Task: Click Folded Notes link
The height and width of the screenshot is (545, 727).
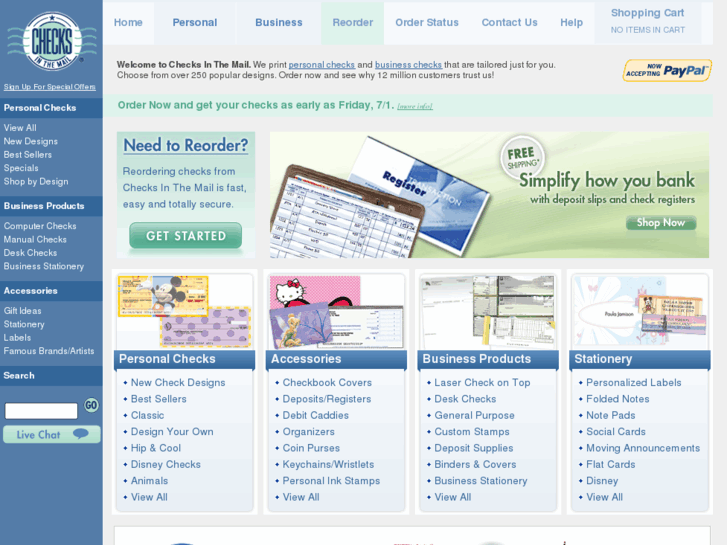Action: 618,399
